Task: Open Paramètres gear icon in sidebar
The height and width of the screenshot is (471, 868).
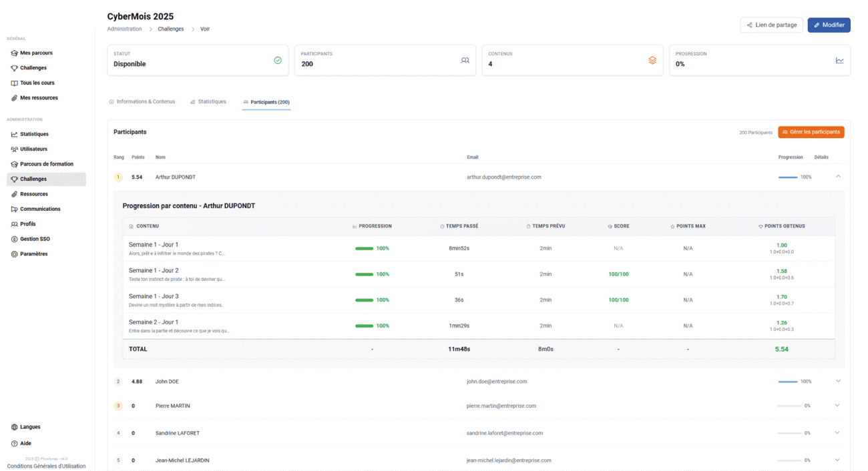Action: tap(14, 254)
